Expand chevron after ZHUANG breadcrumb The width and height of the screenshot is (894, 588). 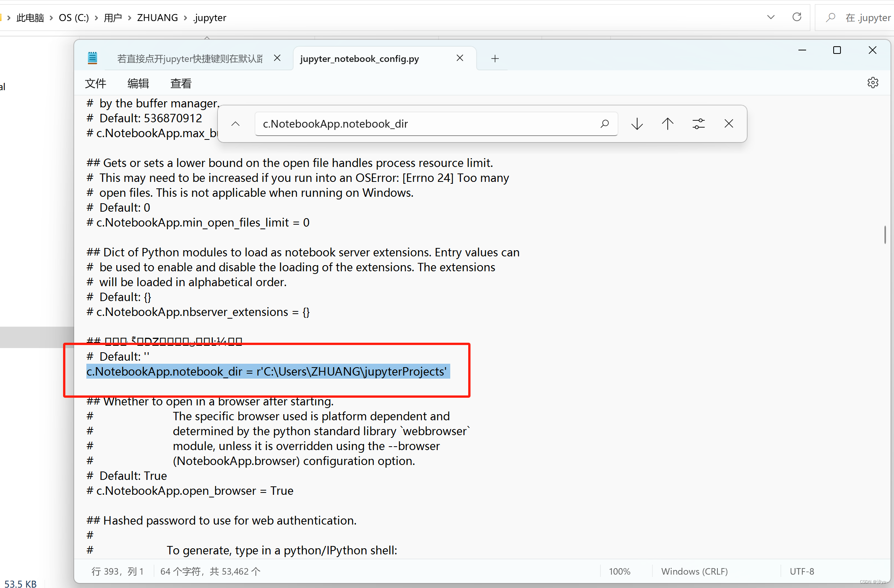click(x=185, y=18)
